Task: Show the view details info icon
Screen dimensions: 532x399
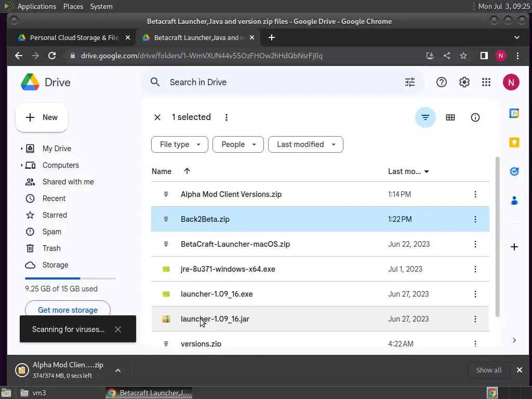Action: coord(475,117)
